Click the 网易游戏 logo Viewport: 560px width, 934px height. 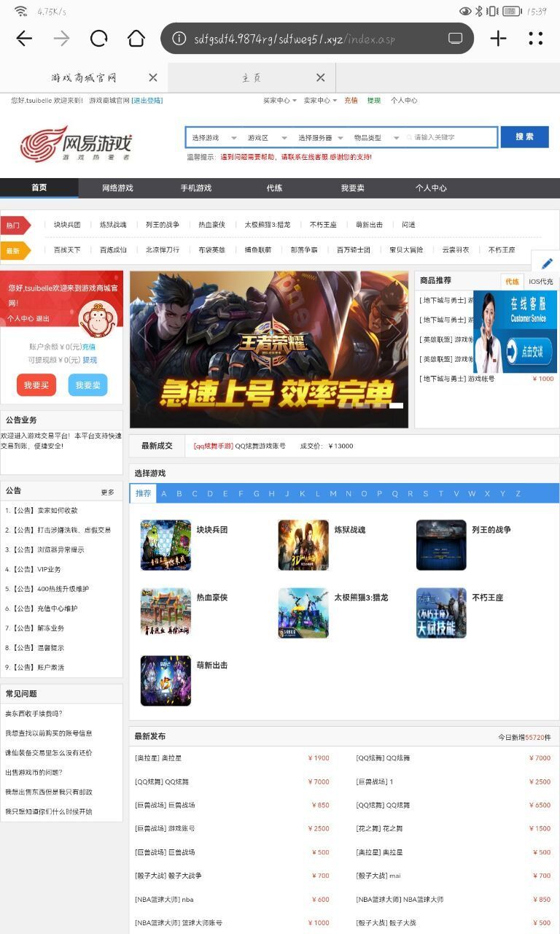[x=76, y=143]
